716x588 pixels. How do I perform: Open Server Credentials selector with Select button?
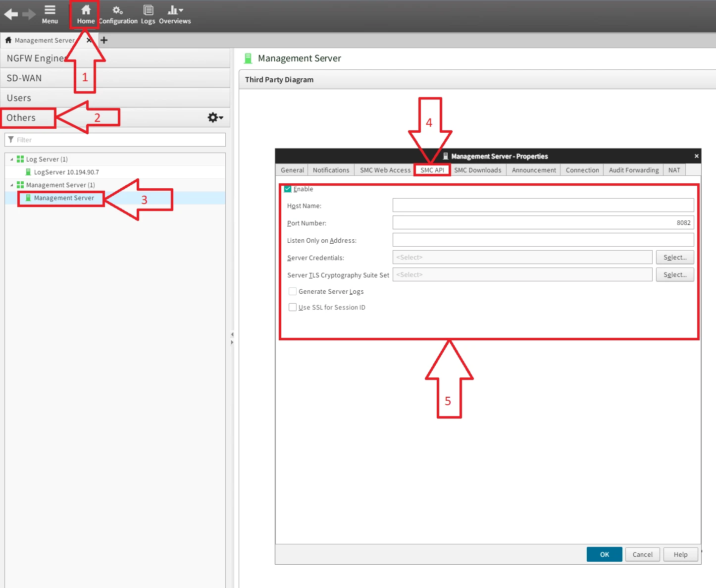[x=674, y=257]
